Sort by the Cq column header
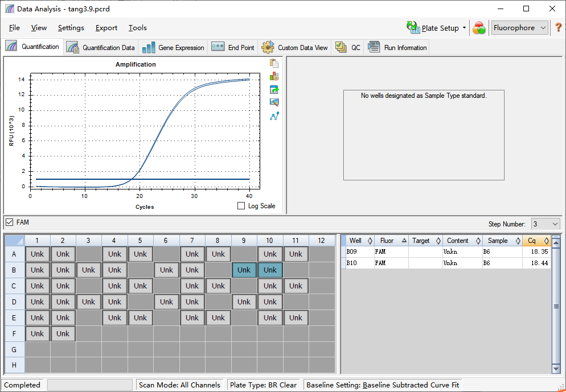 click(x=537, y=241)
